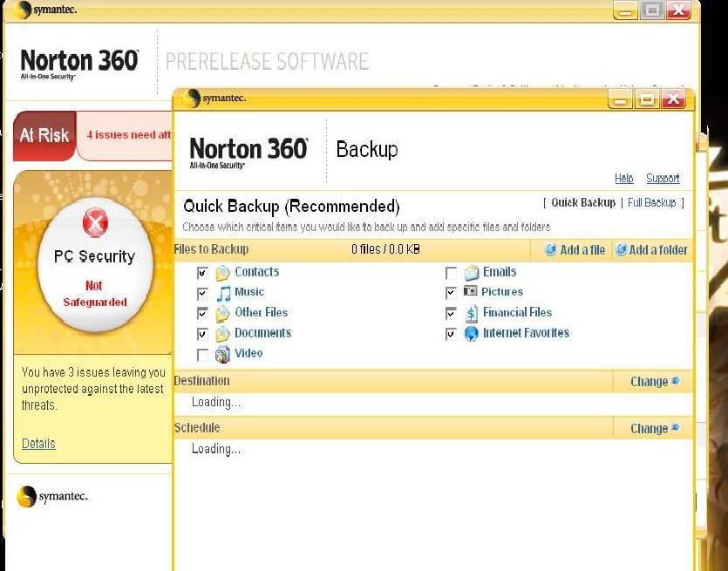The height and width of the screenshot is (571, 728).
Task: Open the Details link under PC Security
Action: click(38, 444)
